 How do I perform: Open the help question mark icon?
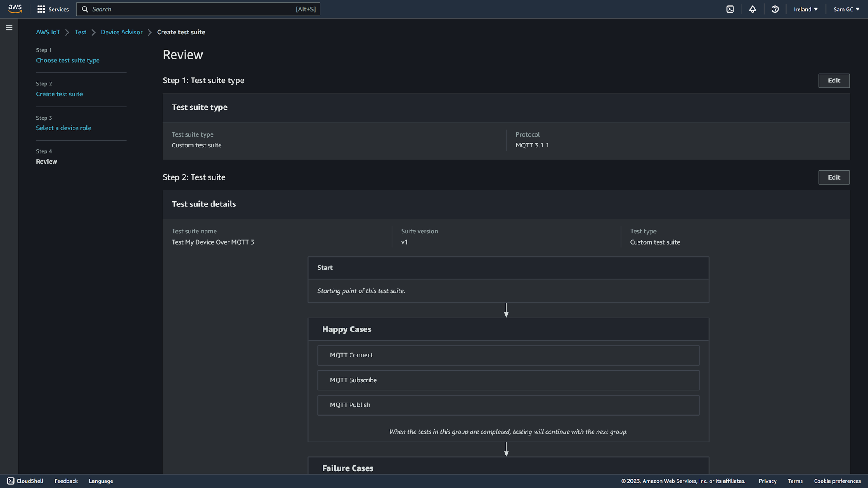click(775, 9)
